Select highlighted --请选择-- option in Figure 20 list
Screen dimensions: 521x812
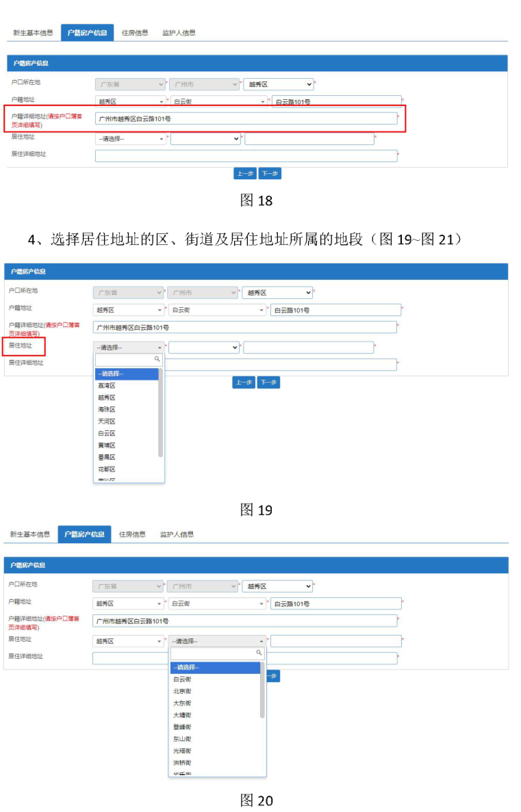coord(215,668)
